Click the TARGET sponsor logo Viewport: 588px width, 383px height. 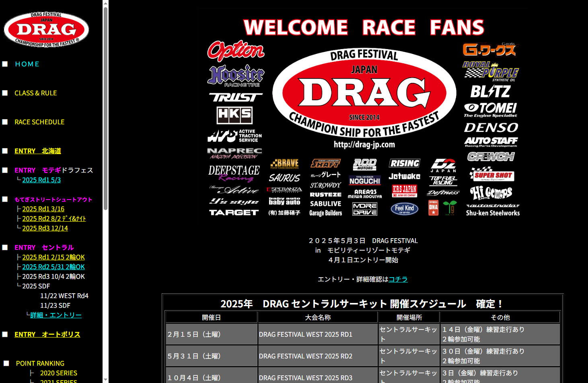(x=234, y=212)
